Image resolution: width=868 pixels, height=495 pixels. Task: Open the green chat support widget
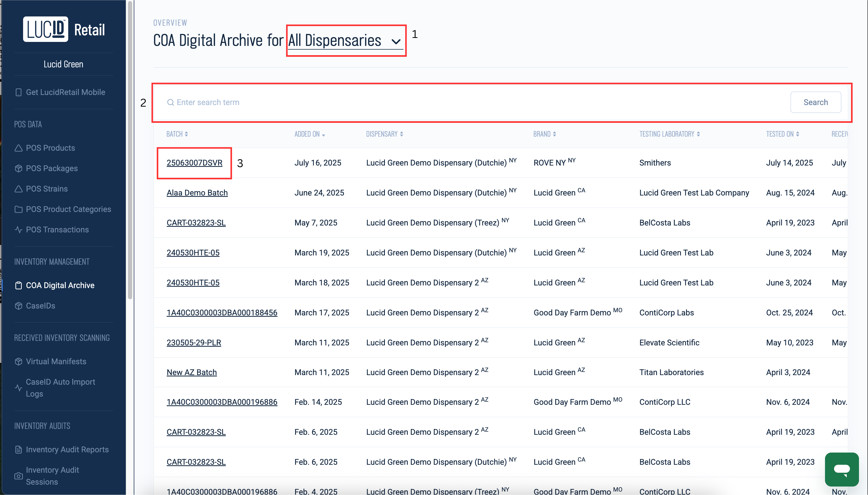click(842, 469)
